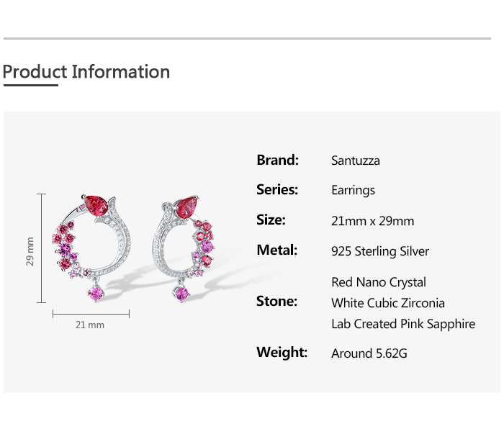This screenshot has width=504, height=429.
Task: Click the Santuzza brand name
Action: pos(355,161)
